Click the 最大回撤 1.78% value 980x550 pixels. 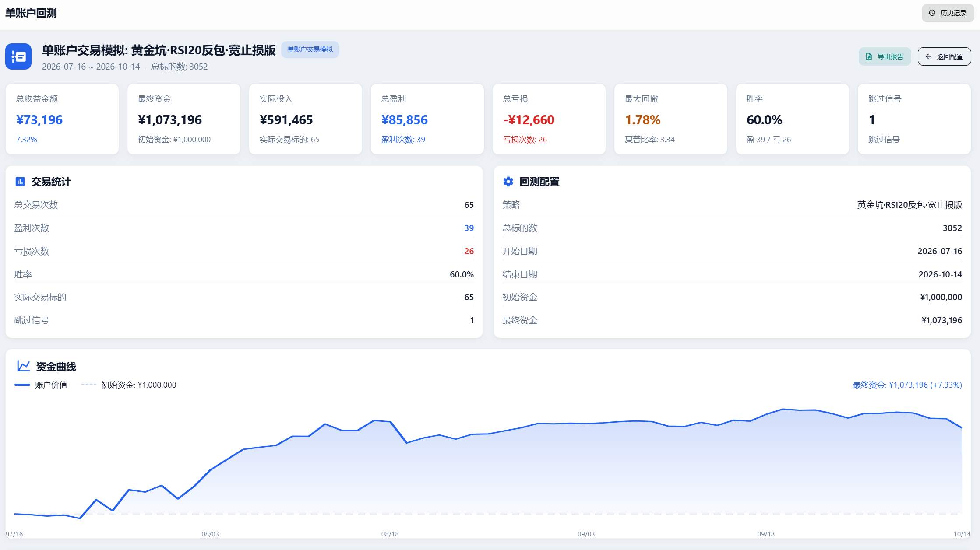(642, 120)
